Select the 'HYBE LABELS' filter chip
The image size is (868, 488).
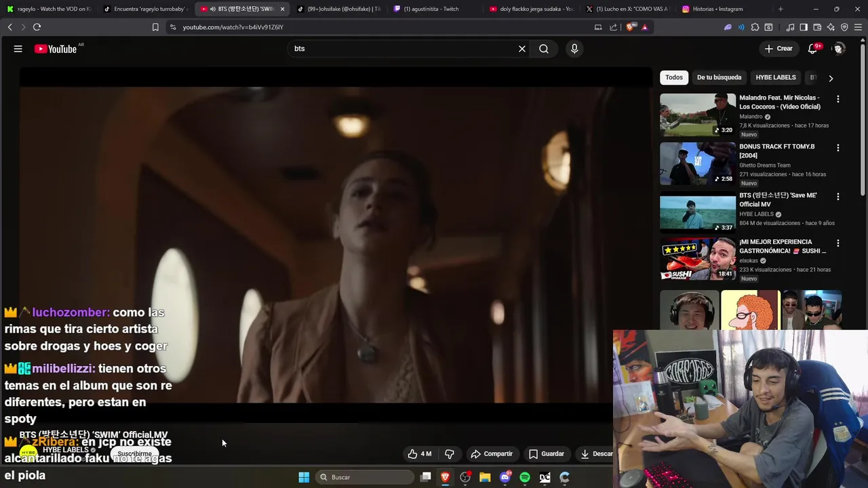click(776, 77)
